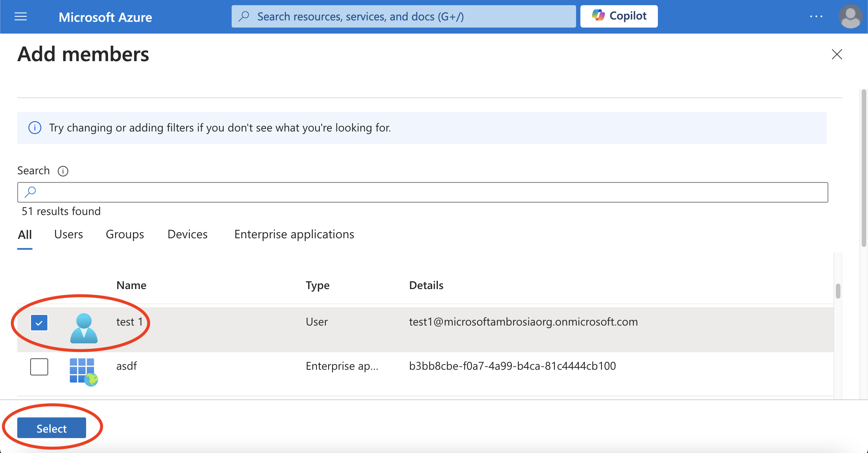
Task: Click the All tab to reset filters
Action: (x=25, y=234)
